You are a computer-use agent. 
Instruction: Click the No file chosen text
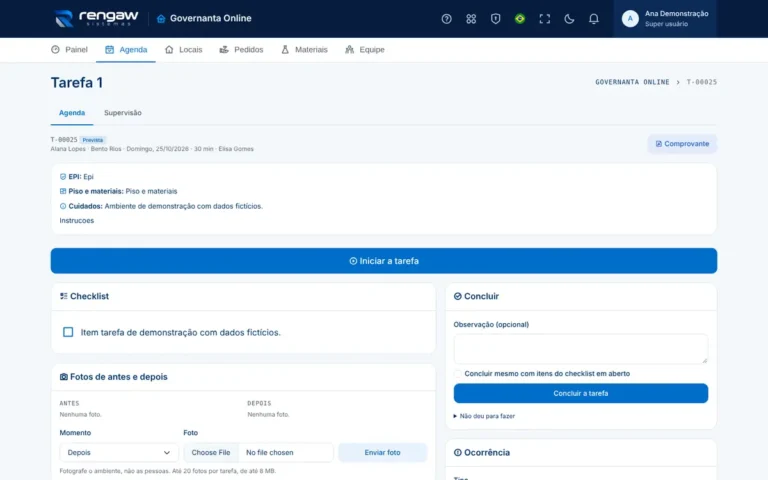coord(269,453)
